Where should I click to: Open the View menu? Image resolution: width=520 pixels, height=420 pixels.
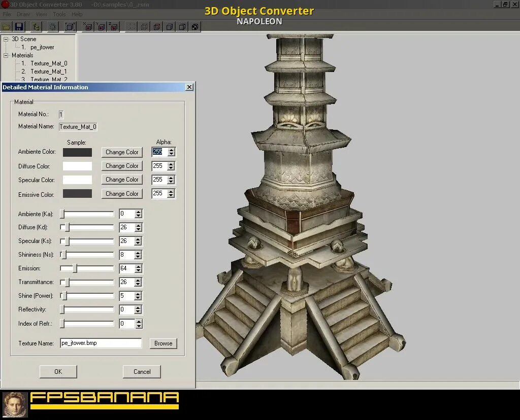coord(41,14)
